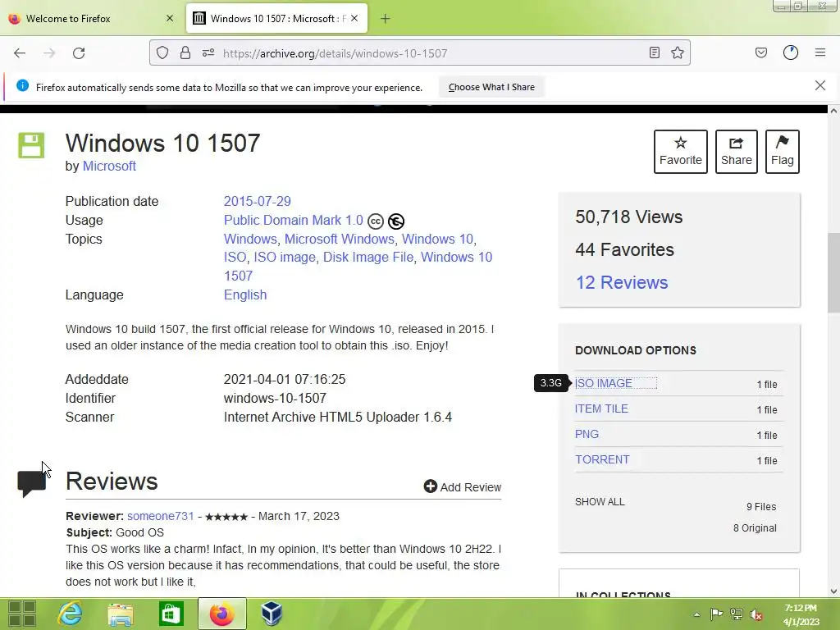Click the Favorite star button
The height and width of the screenshot is (630, 840).
(680, 152)
